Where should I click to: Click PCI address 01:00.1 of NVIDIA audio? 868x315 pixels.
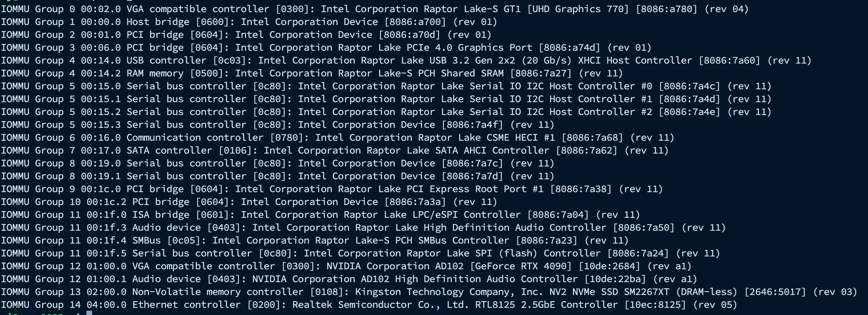coord(106,279)
